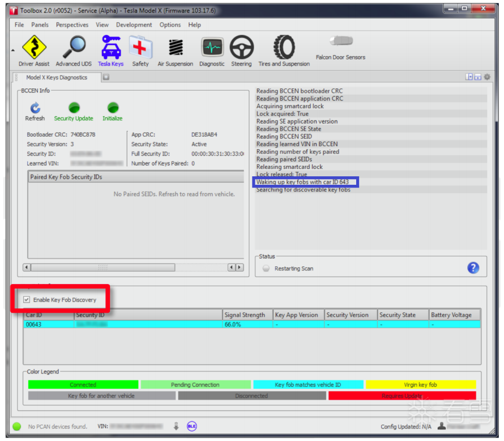Click the Tesla logo in title bar

(x=14, y=11)
